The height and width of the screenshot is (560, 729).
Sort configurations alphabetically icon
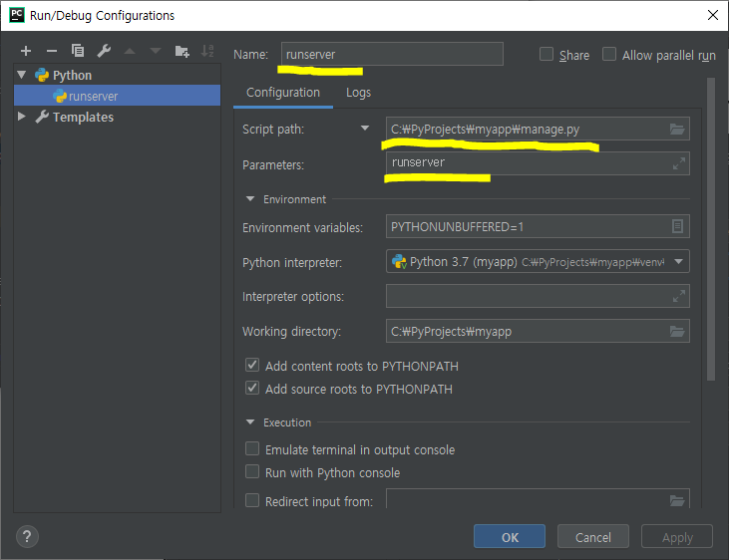[207, 50]
